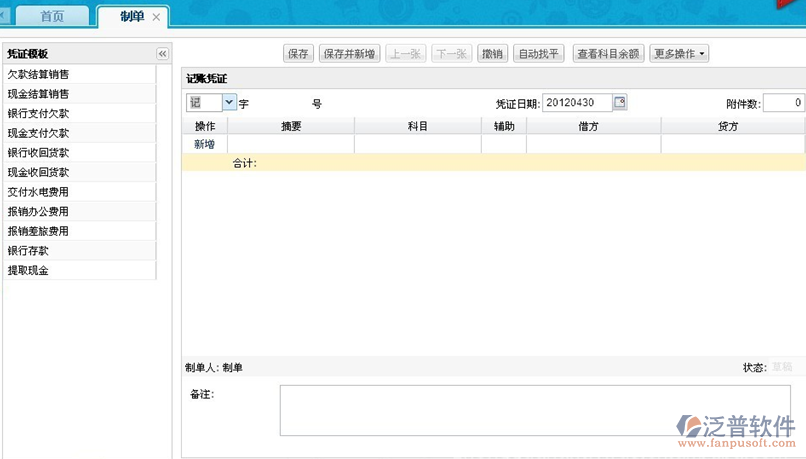Open 查看科目余额

(x=608, y=54)
